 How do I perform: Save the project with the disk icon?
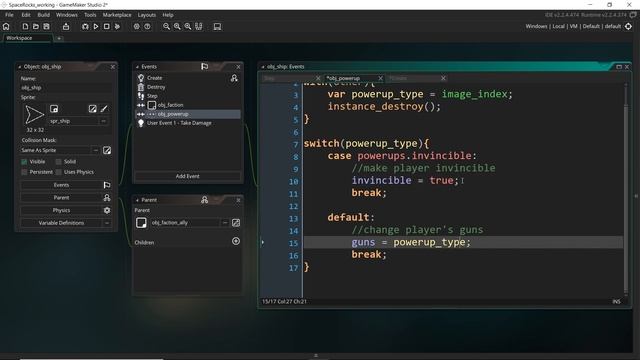point(47,27)
